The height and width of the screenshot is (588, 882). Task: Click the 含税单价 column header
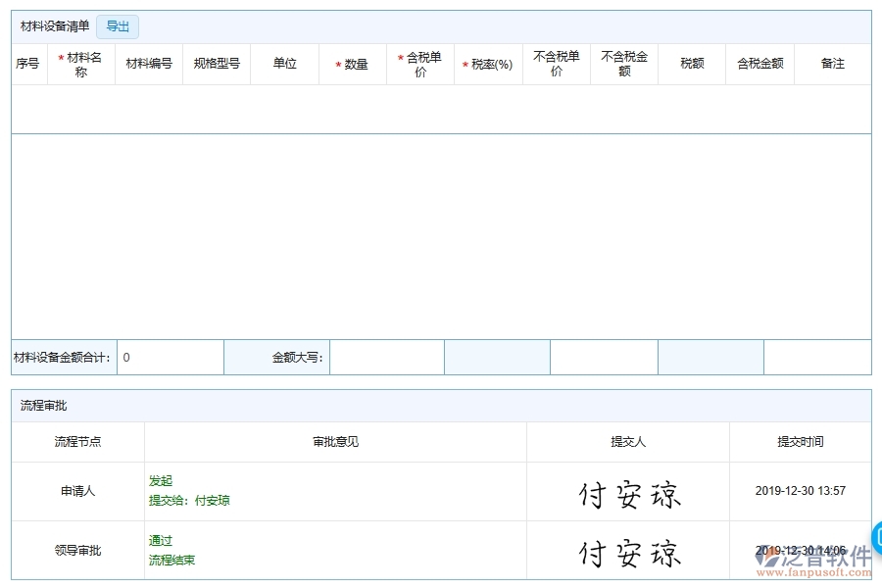(418, 63)
